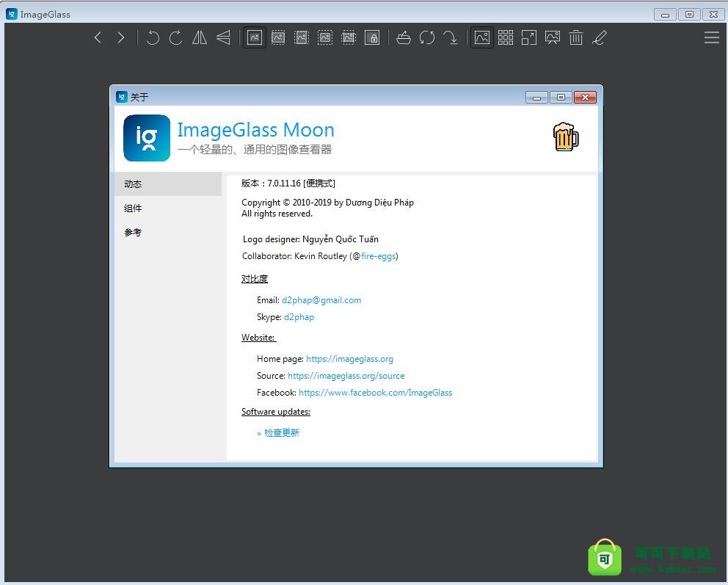
Task: Switch to the 组件 tab
Action: (x=168, y=208)
